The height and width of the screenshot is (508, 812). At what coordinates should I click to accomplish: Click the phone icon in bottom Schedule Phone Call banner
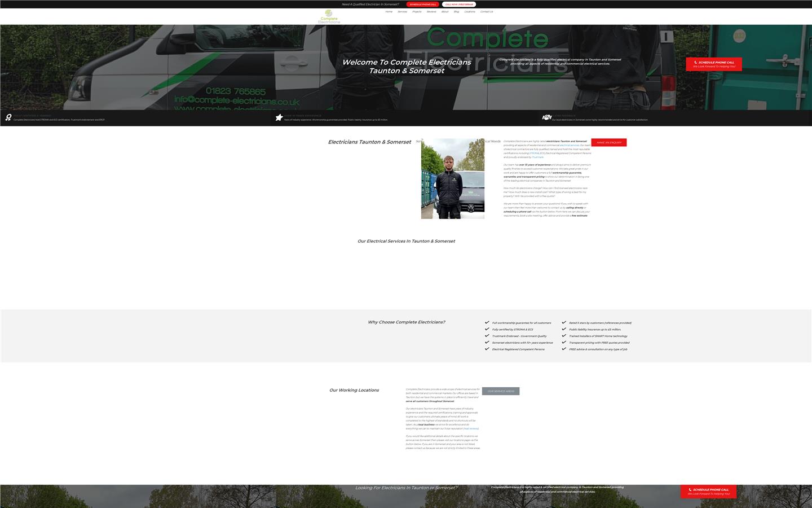(689, 489)
